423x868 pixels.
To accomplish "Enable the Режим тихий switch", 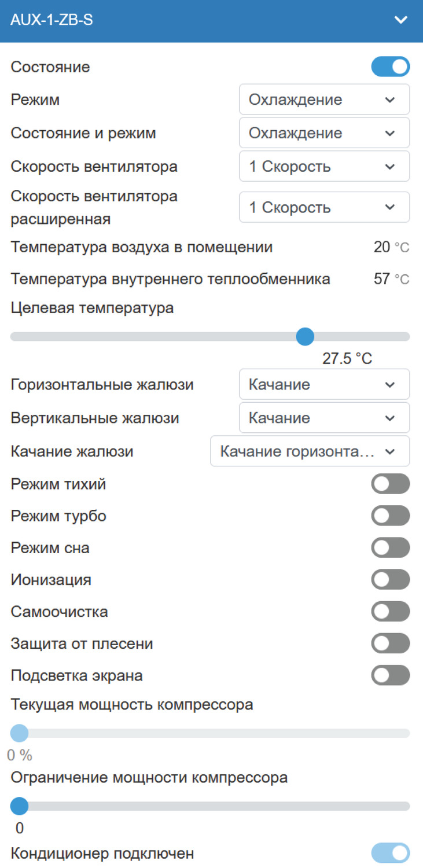I will (x=391, y=484).
